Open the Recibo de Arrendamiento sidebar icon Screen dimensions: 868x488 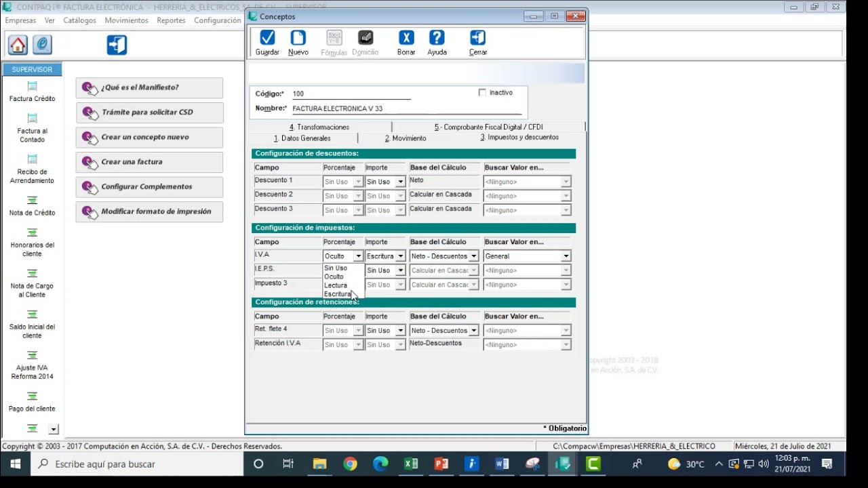click(32, 159)
